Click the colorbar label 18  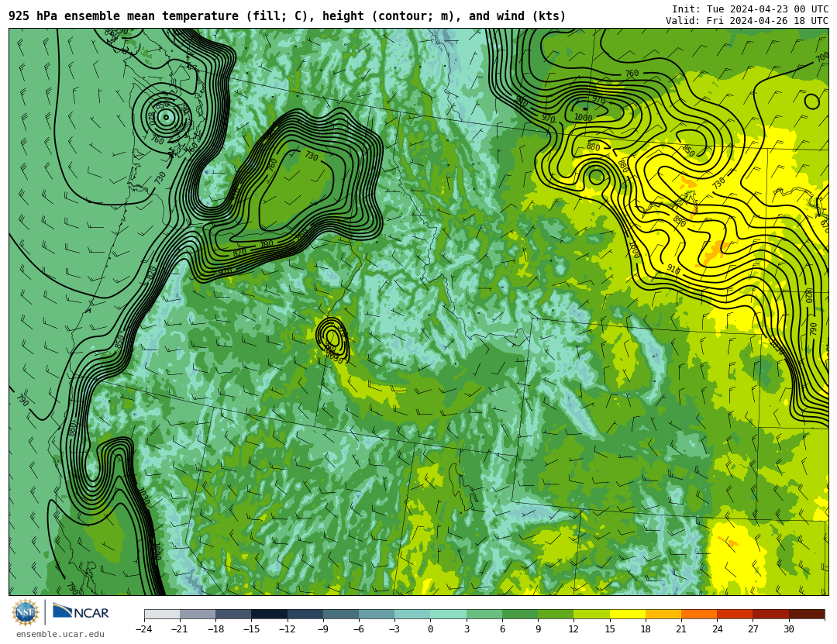click(x=646, y=629)
